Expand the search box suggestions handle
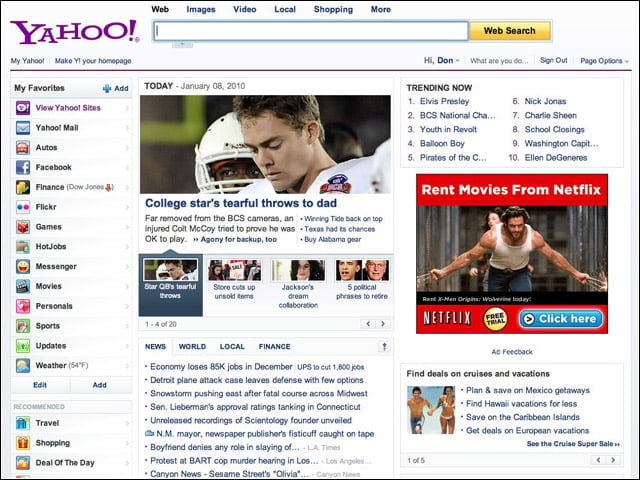 coord(182,44)
